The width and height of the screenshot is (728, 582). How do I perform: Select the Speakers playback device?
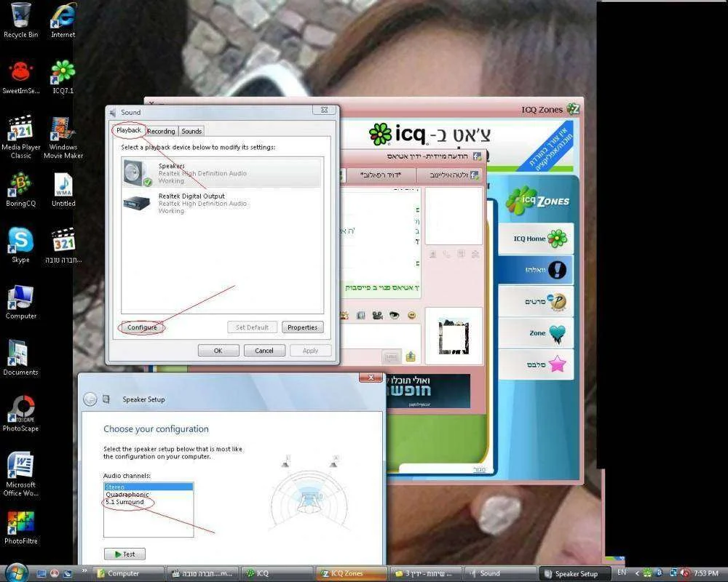(x=222, y=172)
